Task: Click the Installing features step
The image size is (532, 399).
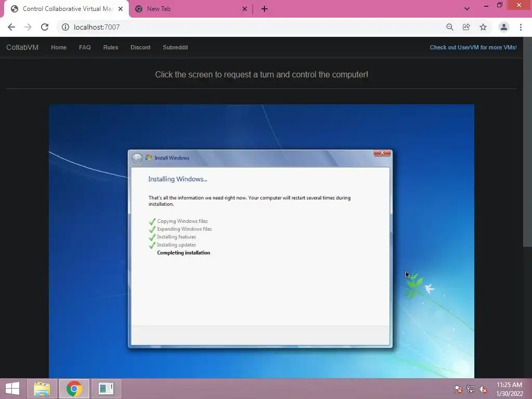Action: [x=177, y=237]
